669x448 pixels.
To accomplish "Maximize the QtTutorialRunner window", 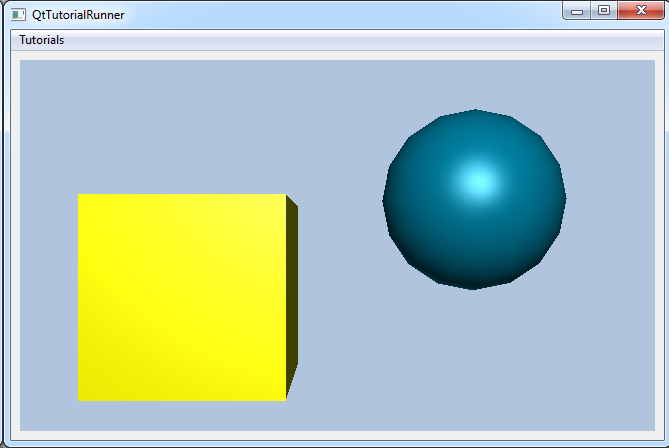I will pos(603,11).
